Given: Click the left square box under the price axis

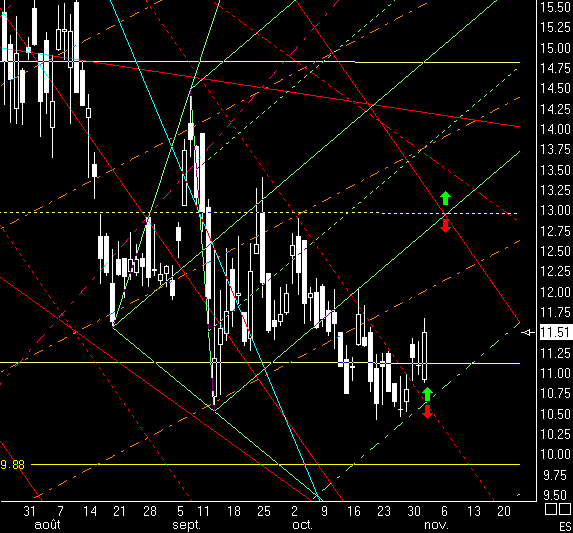Looking at the screenshot, I should tap(551, 509).
